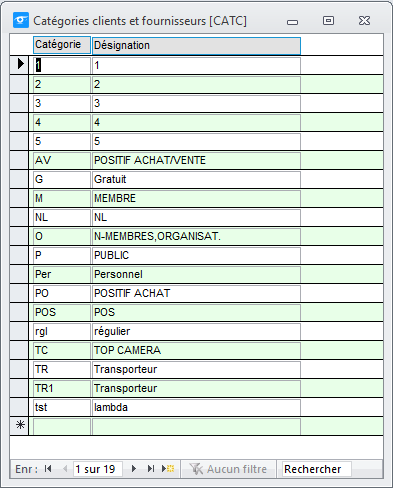Select the row selector for TR1 record
This screenshot has height=488, width=393.
pyautogui.click(x=19, y=388)
